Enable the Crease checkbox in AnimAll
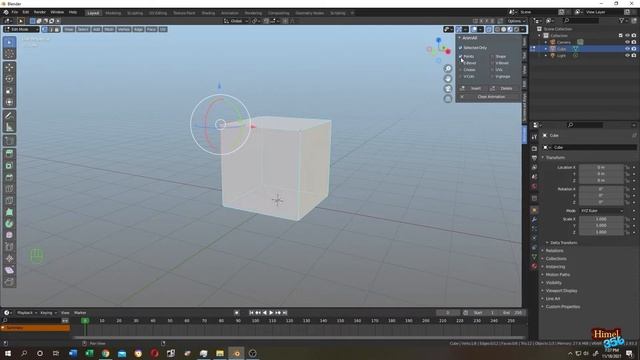 coord(460,70)
